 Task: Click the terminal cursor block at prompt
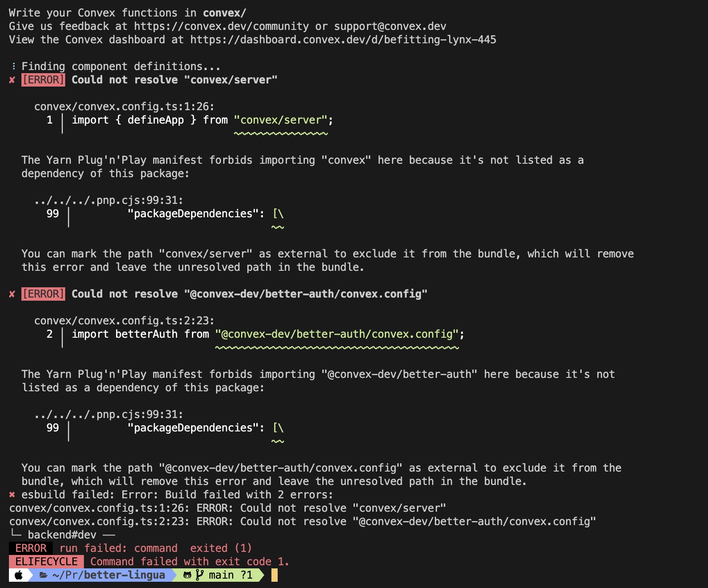(275, 575)
